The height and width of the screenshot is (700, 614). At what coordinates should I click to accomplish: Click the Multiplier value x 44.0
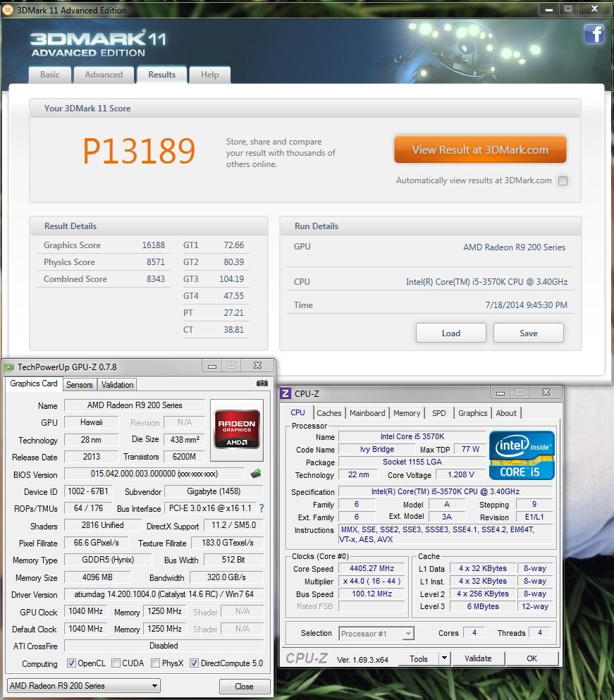pyautogui.click(x=372, y=581)
